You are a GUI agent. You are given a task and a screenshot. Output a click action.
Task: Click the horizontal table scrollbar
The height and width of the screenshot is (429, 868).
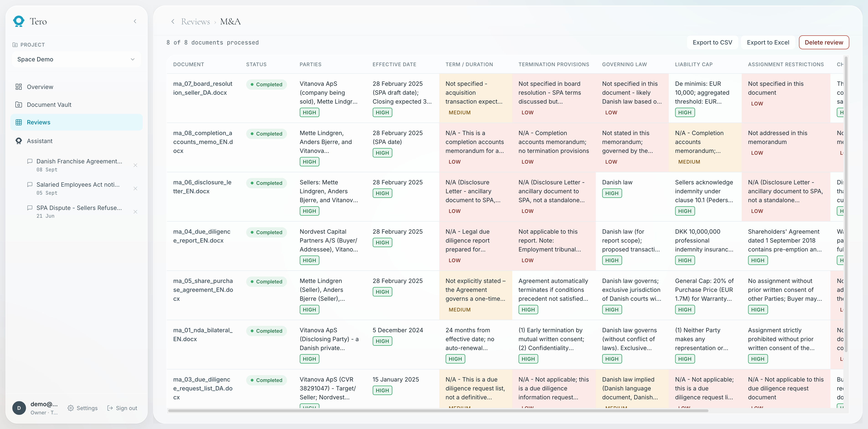(438, 411)
